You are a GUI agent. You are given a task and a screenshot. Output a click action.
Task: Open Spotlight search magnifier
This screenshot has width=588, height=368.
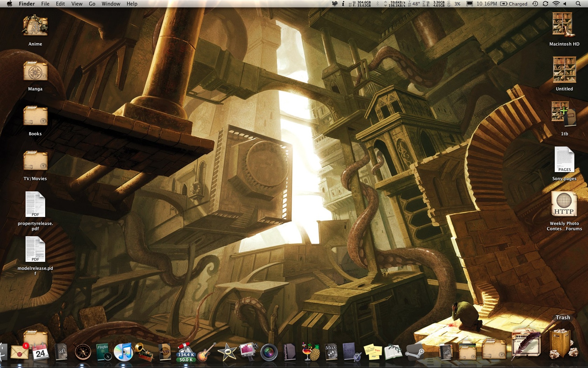click(578, 4)
